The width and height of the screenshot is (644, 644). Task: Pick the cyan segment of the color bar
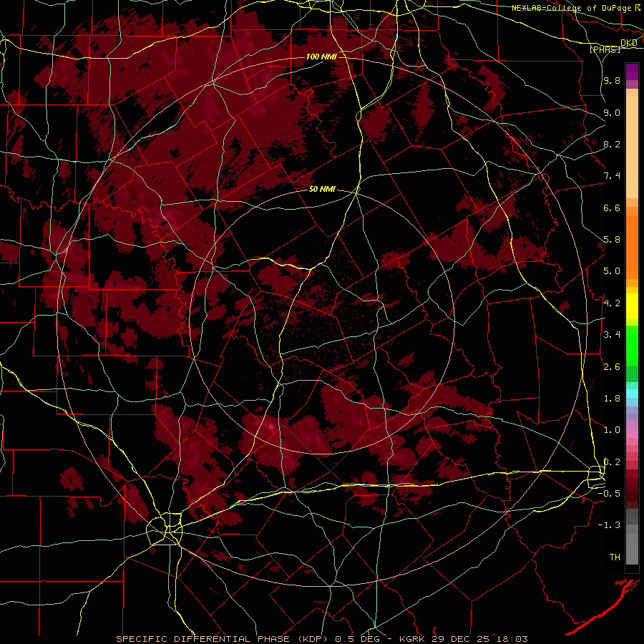pos(632,394)
